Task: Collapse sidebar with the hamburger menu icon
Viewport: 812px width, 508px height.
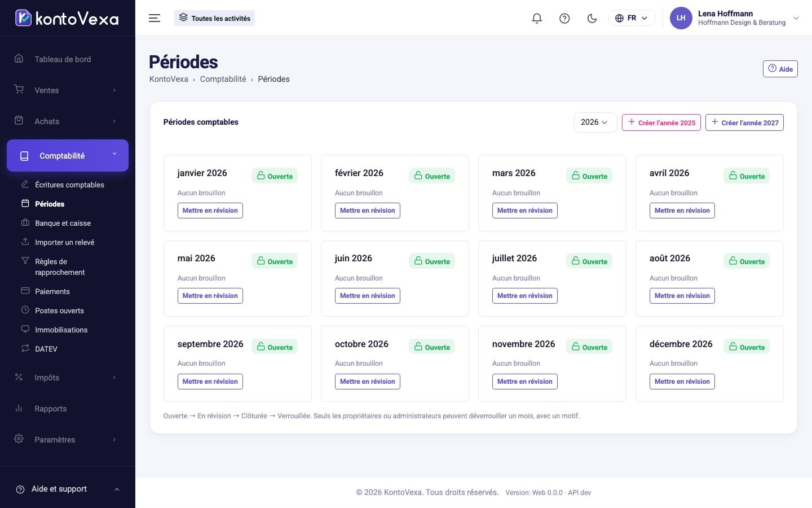Action: (x=155, y=18)
